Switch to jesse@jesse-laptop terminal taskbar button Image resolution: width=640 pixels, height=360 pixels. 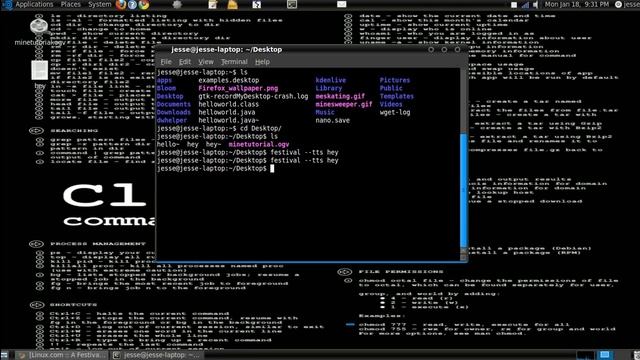coord(157,355)
